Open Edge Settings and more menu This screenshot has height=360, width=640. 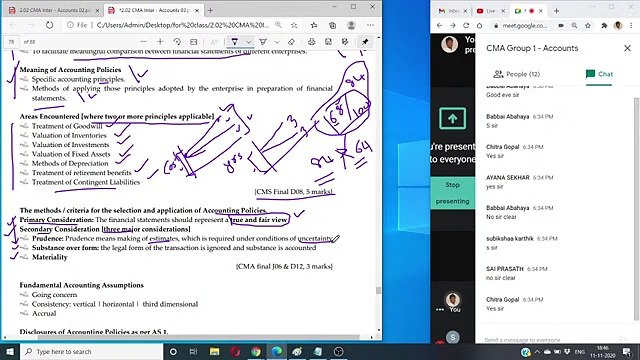coord(370,25)
